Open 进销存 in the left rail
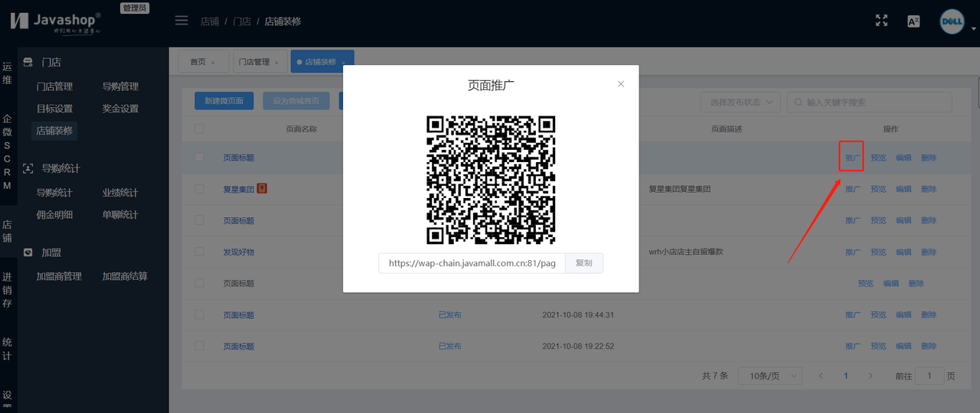The height and width of the screenshot is (413, 980). tap(7, 290)
